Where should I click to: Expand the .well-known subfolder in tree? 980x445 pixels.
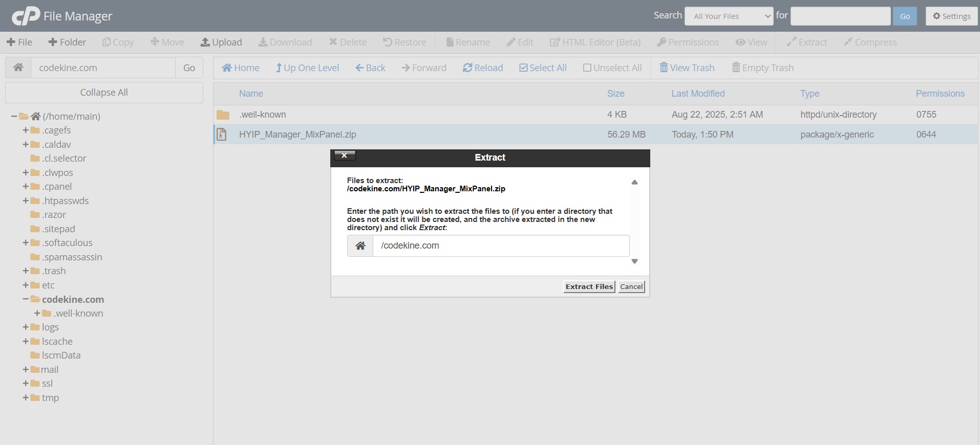pyautogui.click(x=37, y=313)
